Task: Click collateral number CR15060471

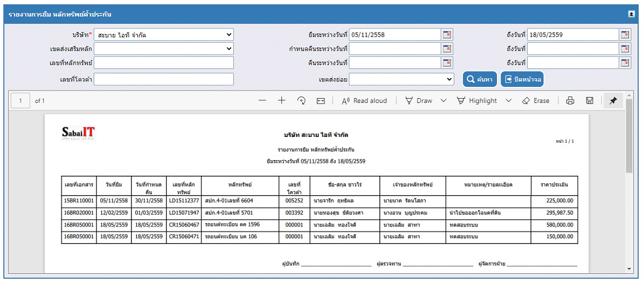Action: pyautogui.click(x=184, y=237)
